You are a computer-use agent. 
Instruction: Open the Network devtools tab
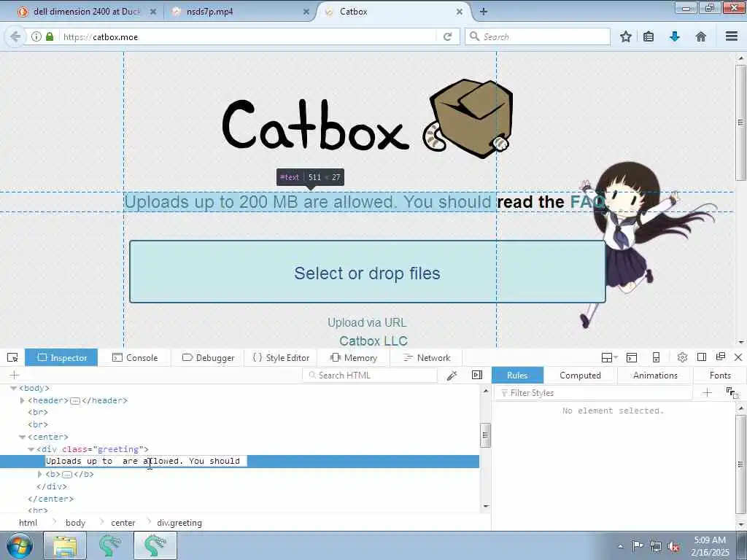click(x=426, y=357)
